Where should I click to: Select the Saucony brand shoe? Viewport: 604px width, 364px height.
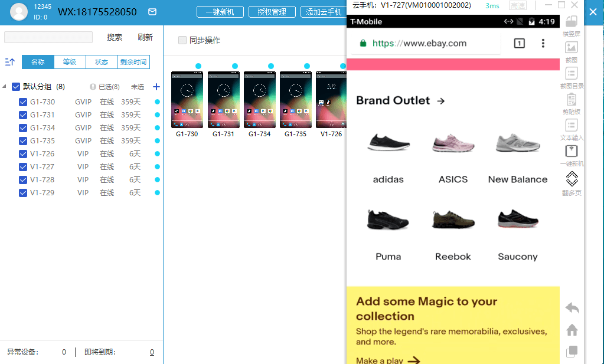click(x=518, y=219)
